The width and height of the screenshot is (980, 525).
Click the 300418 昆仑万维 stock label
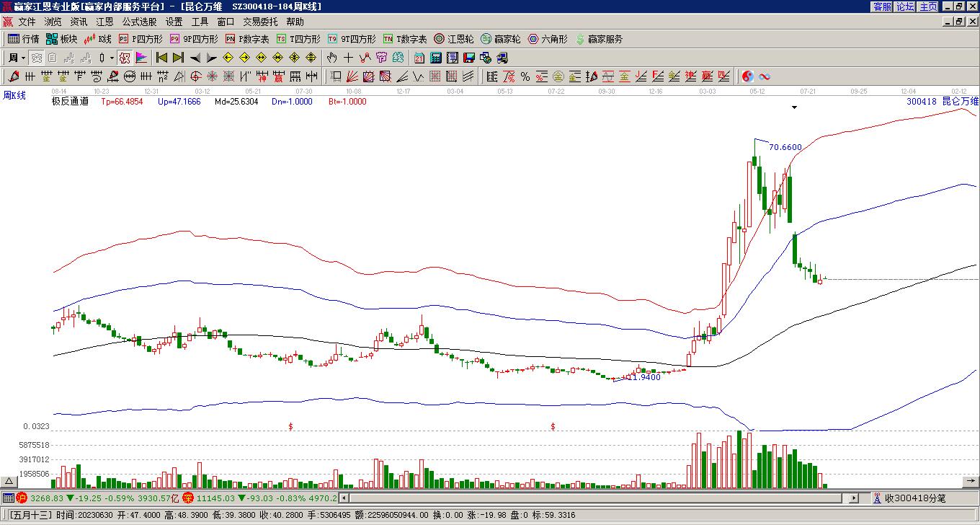click(943, 102)
